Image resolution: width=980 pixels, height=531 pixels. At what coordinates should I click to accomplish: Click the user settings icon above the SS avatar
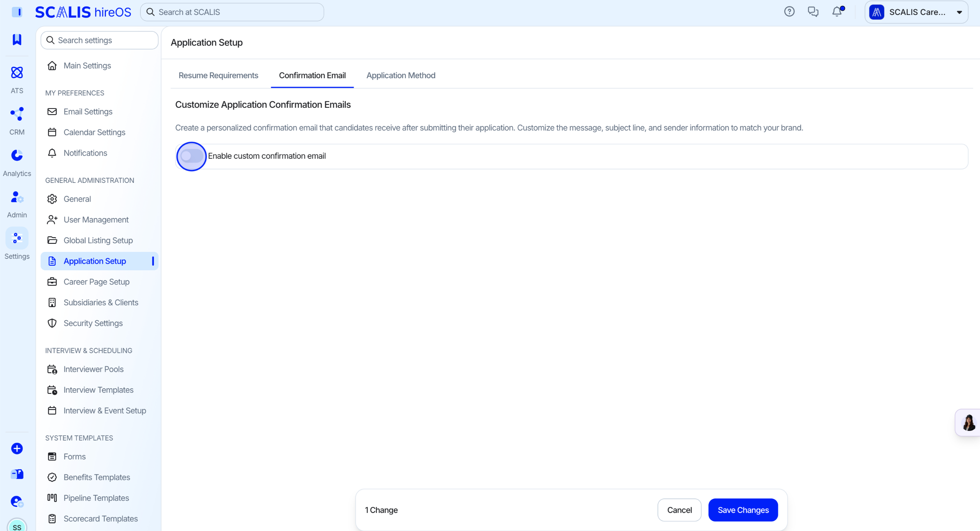pyautogui.click(x=17, y=501)
